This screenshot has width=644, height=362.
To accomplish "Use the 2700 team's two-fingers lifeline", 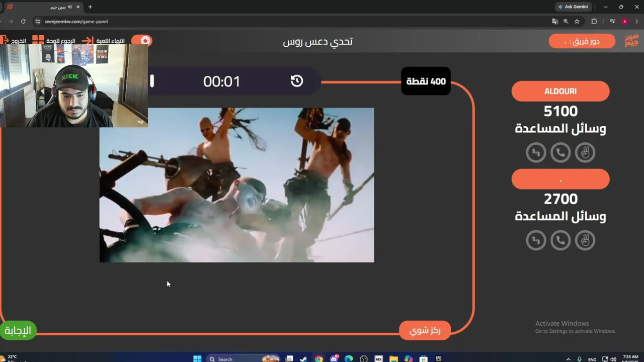I will tap(585, 240).
